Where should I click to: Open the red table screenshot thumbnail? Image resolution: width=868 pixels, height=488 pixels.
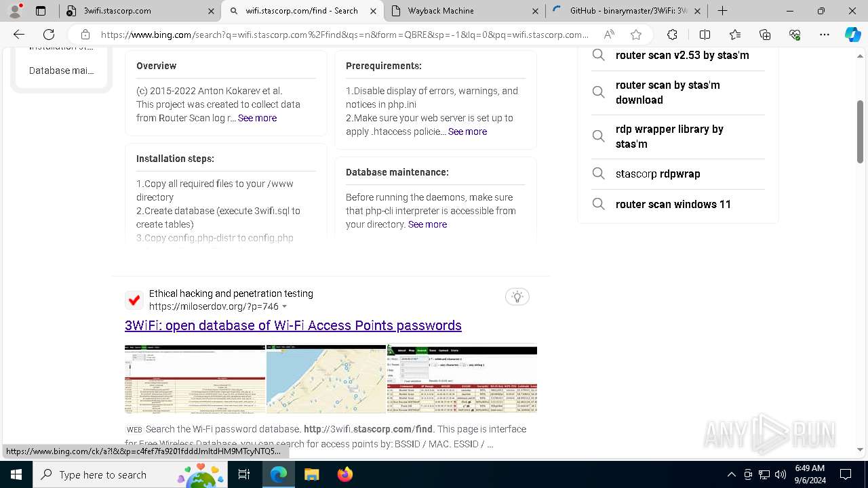(195, 379)
